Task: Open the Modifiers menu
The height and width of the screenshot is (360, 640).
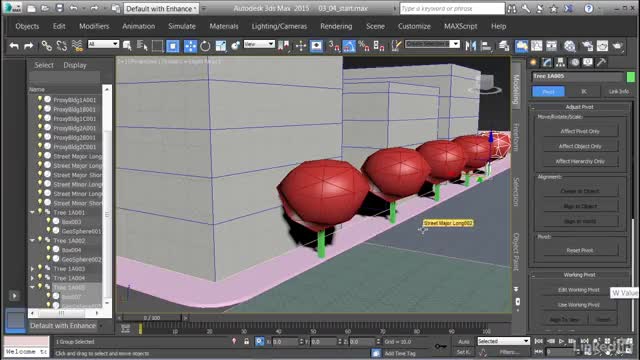Action: point(94,26)
